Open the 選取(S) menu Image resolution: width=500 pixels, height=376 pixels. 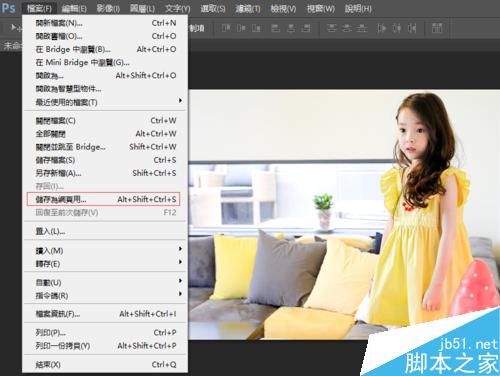[213, 8]
